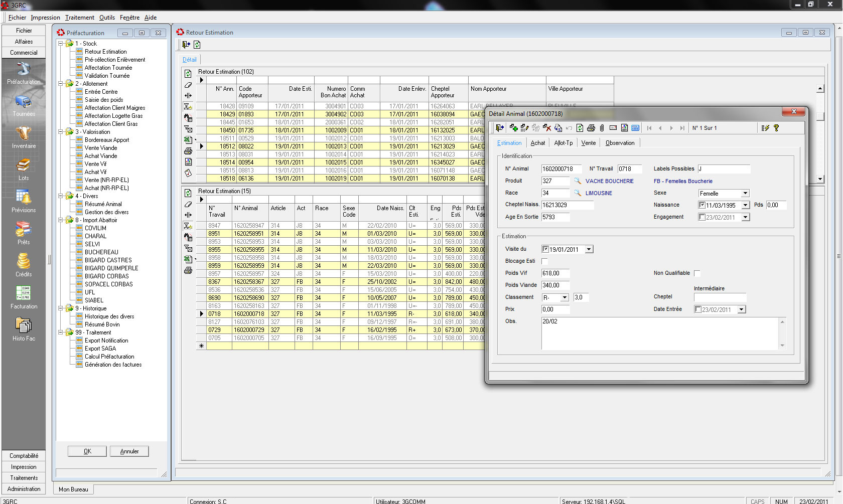
Task: Toggle the Blocage Esti checkbox
Action: pyautogui.click(x=545, y=261)
